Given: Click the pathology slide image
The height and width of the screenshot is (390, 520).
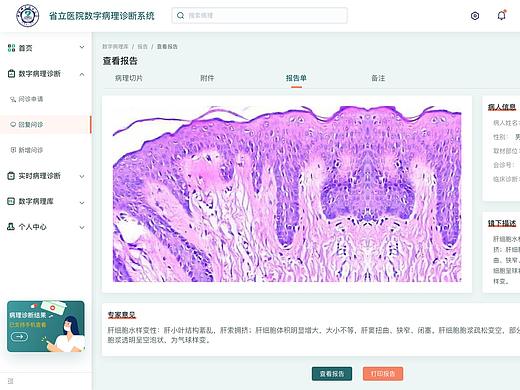Looking at the screenshot, I should pos(287,194).
